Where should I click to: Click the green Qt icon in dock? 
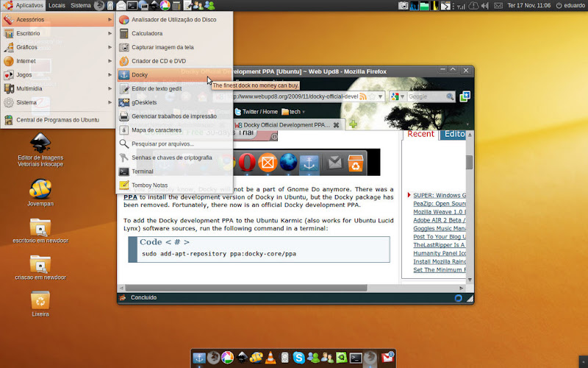(341, 358)
